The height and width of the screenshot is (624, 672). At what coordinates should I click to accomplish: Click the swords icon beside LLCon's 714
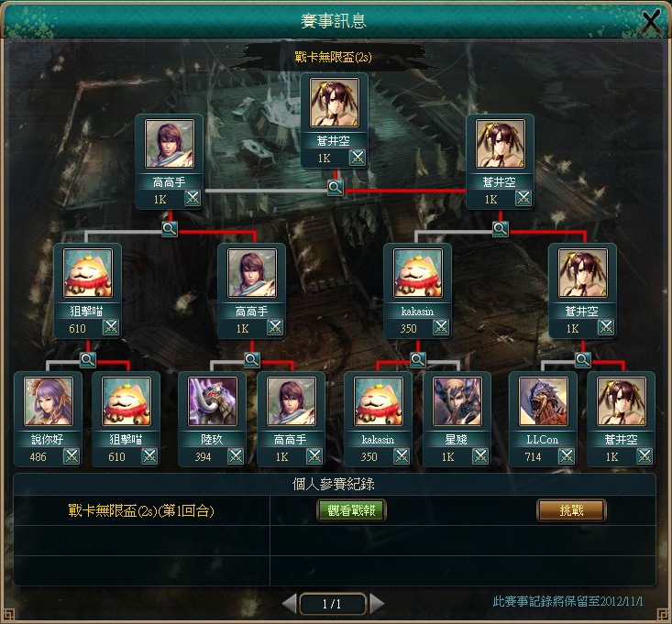567,456
